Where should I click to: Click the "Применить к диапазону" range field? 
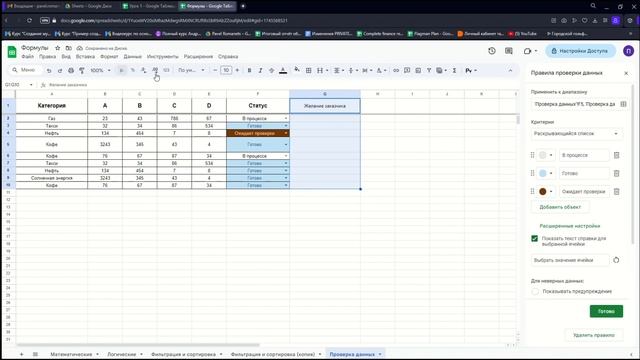(x=580, y=104)
